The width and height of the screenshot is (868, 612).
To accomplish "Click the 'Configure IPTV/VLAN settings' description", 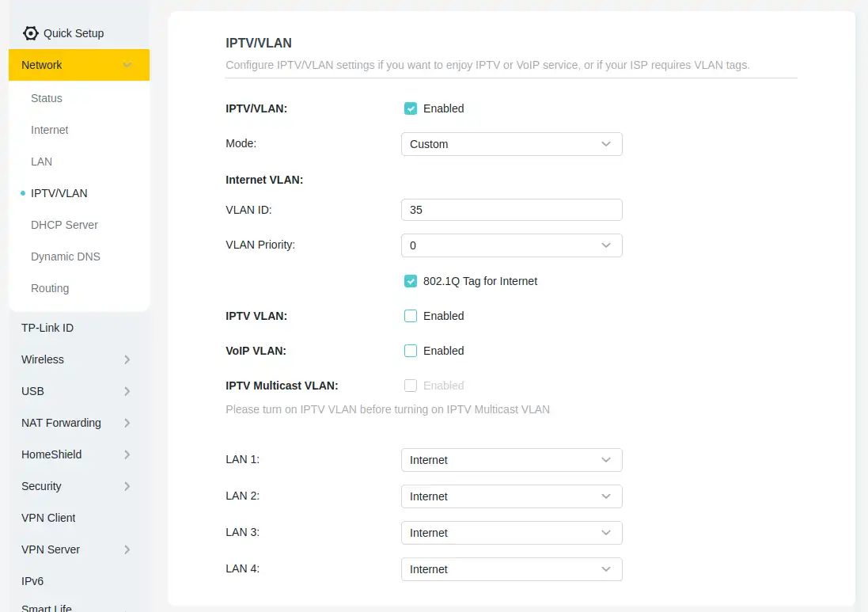I will [487, 65].
